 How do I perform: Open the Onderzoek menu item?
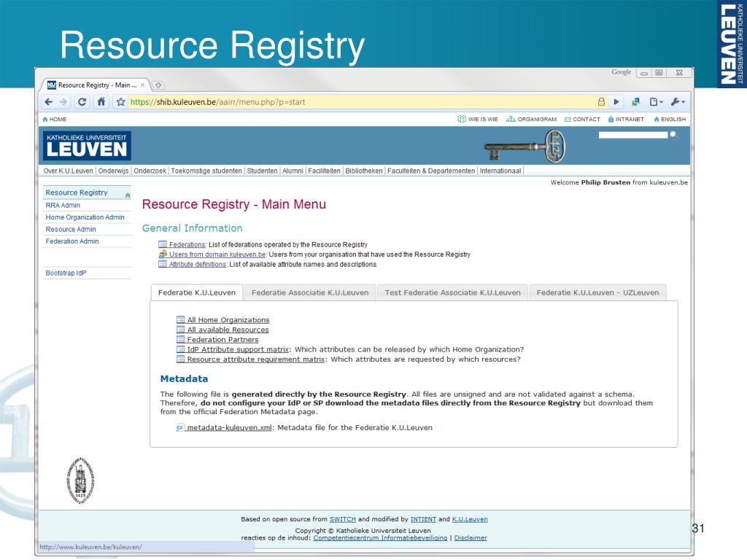(150, 171)
